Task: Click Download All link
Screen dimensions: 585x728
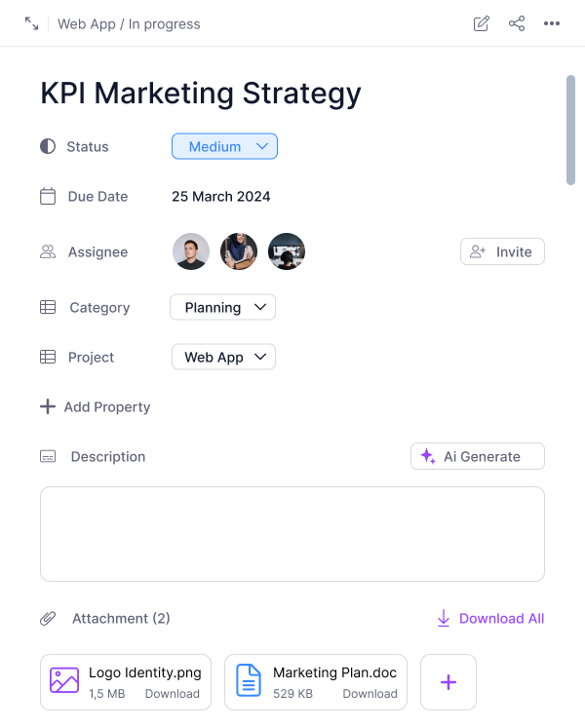Action: [490, 618]
